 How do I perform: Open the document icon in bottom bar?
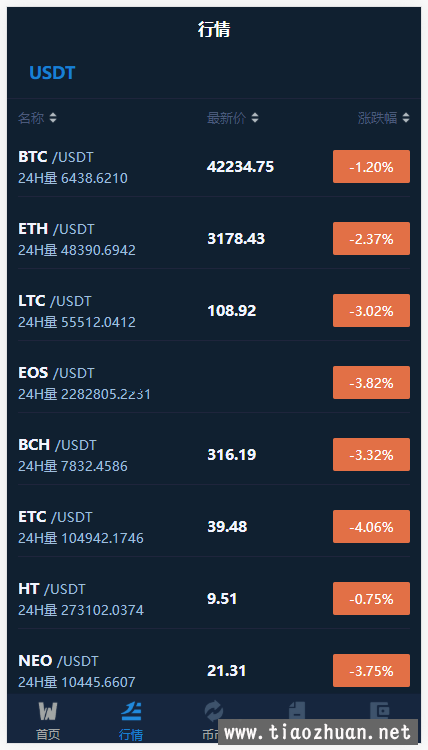[296, 710]
